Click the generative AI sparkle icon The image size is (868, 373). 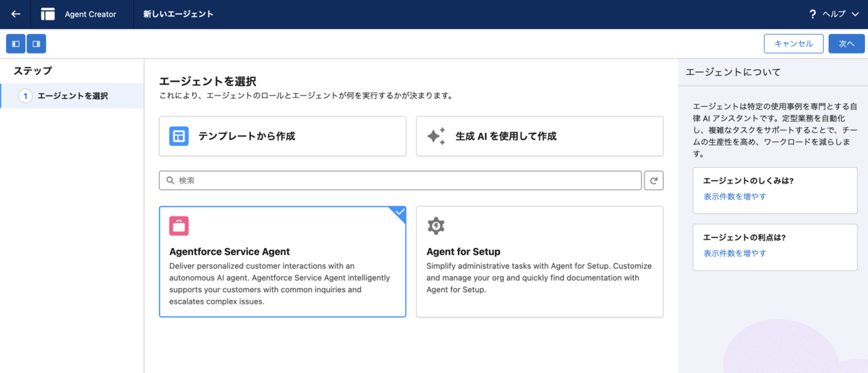point(436,136)
